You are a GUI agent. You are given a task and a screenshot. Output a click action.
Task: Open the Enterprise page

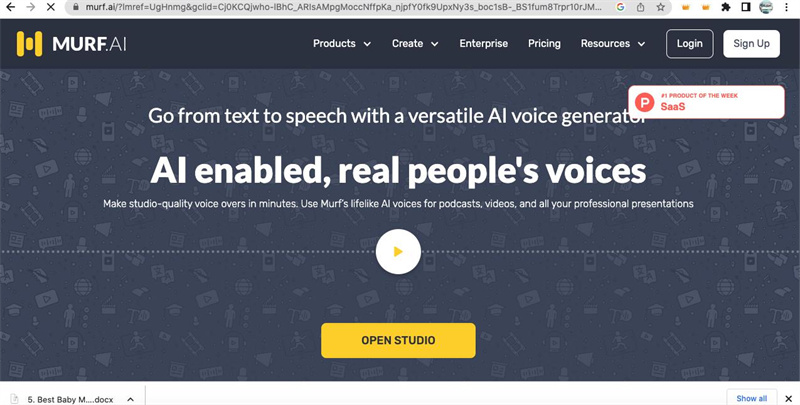pyautogui.click(x=484, y=44)
